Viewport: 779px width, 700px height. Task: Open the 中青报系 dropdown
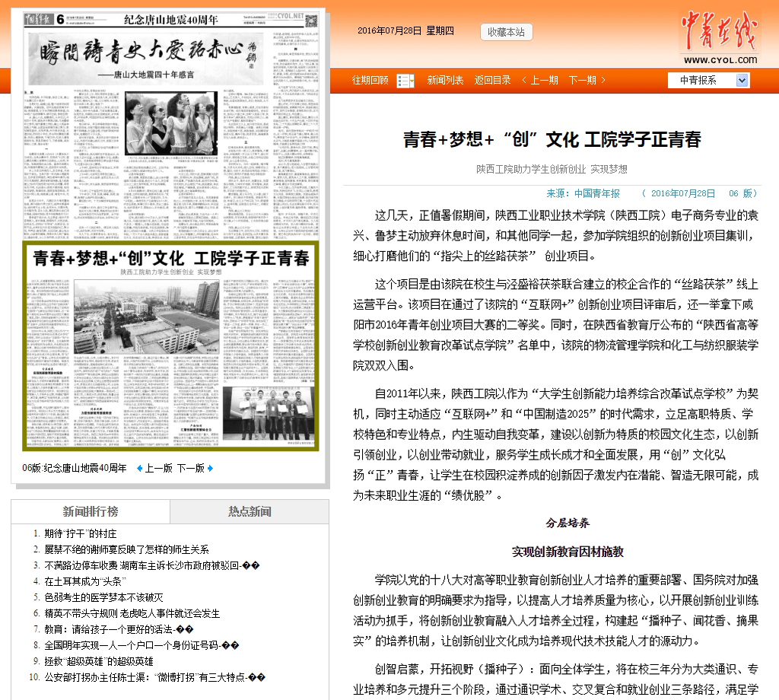[701, 81]
